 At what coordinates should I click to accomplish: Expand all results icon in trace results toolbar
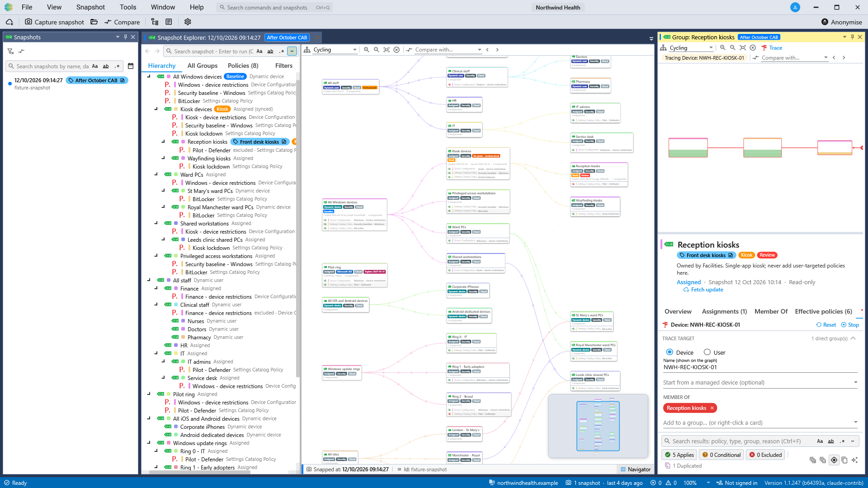pos(813,460)
